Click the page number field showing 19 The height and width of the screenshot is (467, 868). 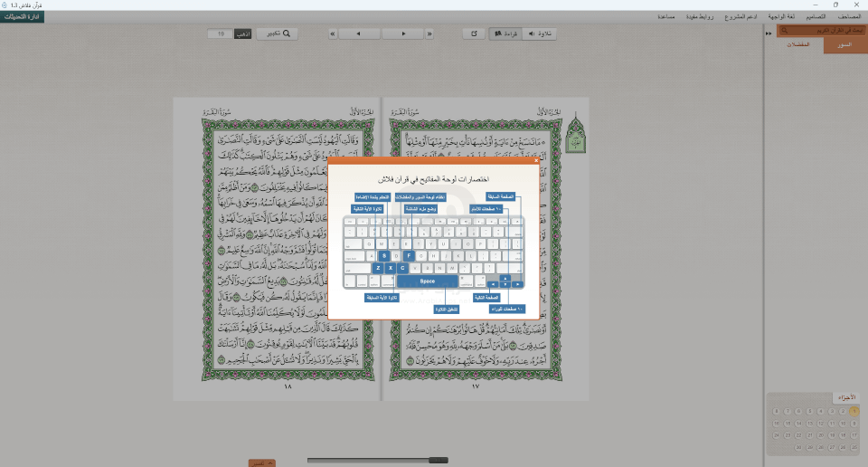click(x=220, y=33)
